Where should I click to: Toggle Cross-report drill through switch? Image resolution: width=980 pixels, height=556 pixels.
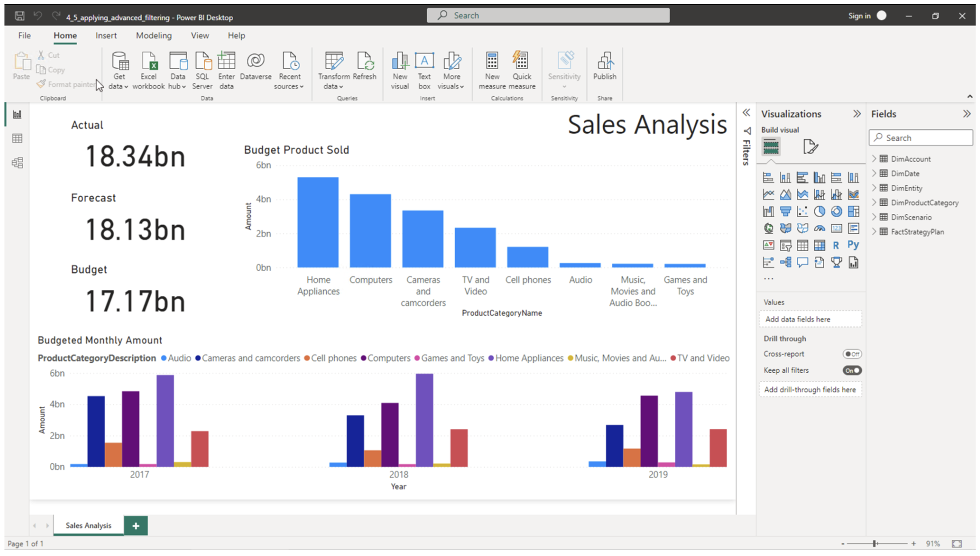(852, 354)
